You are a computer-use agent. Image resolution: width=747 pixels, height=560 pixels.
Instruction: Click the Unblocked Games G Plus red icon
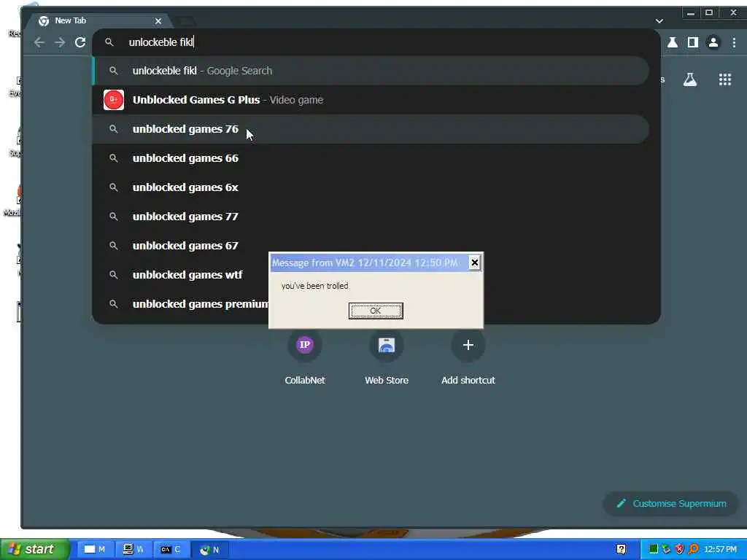[x=113, y=99]
